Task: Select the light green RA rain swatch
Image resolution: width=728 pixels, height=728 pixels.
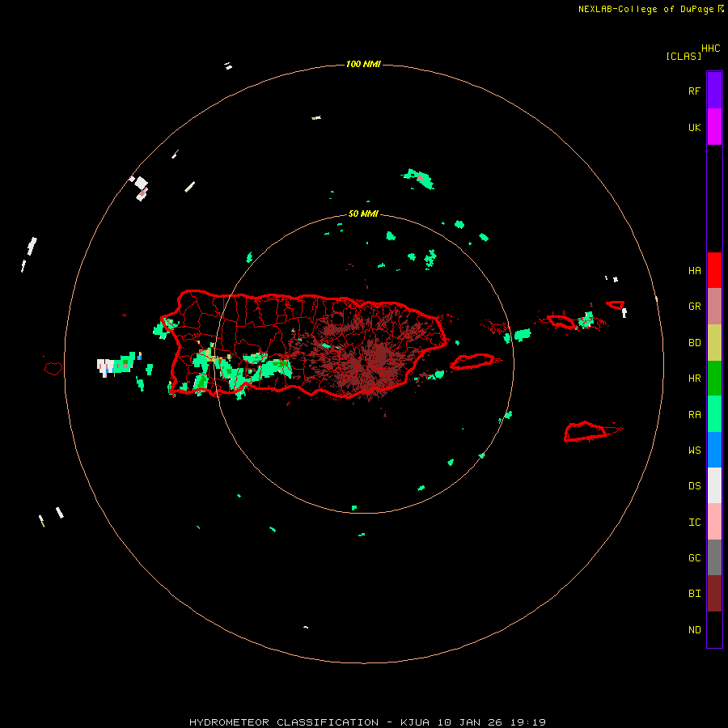Action: coord(714,414)
